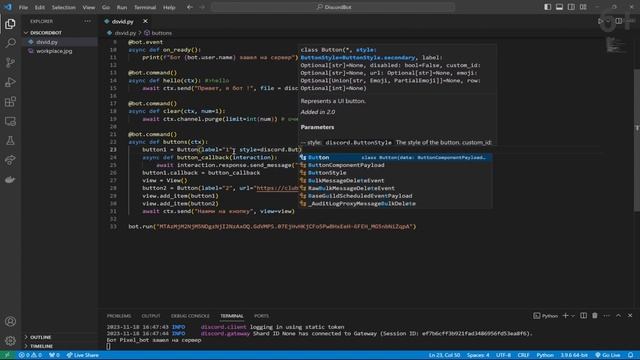Open the Run menu
The height and width of the screenshot is (360, 640).
point(122,7)
